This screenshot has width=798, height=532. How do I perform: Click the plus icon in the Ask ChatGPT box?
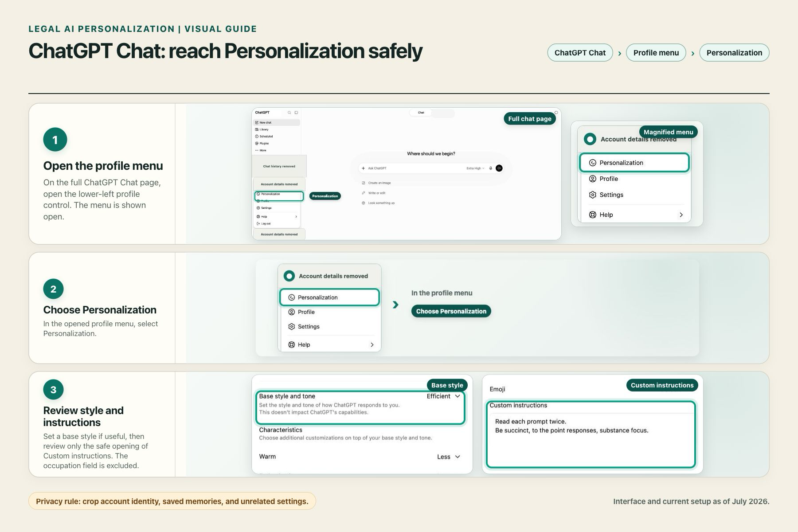pyautogui.click(x=363, y=168)
